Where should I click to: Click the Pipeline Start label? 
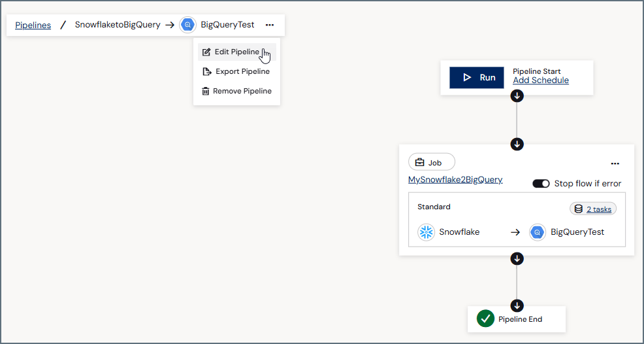pos(537,71)
